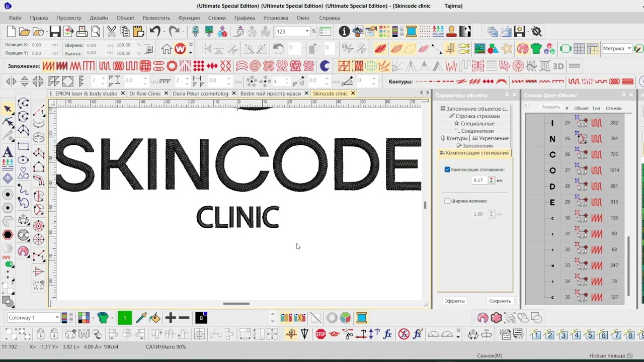The image size is (644, 362).
Task: Click the eyedropper color picker icon
Action: coord(141,318)
